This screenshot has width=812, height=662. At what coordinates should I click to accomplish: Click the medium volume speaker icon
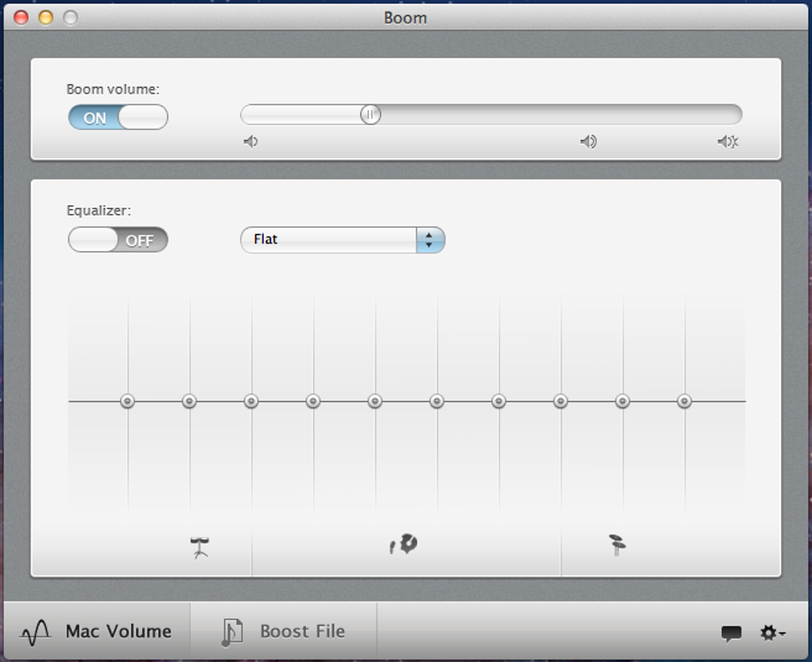588,142
